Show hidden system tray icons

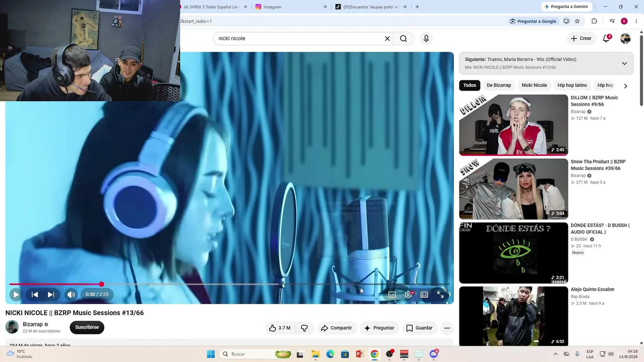[555, 354]
